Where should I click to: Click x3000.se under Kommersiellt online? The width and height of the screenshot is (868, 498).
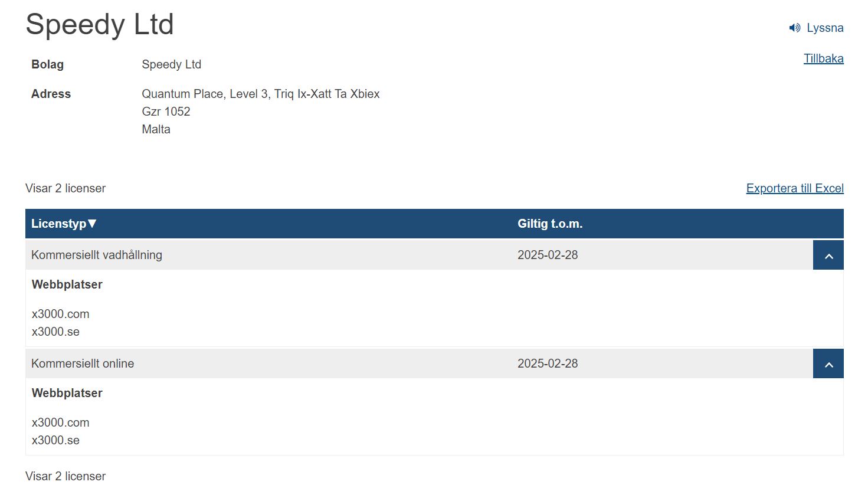pyautogui.click(x=55, y=440)
